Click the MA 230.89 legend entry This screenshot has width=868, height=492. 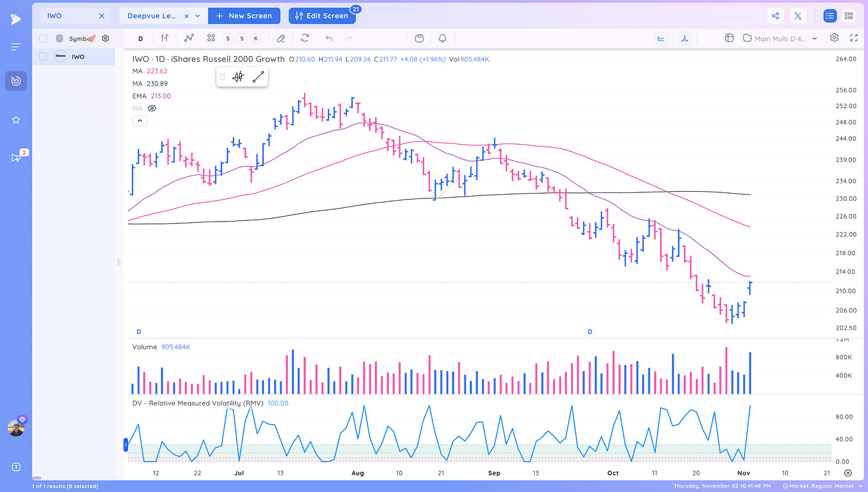click(150, 83)
